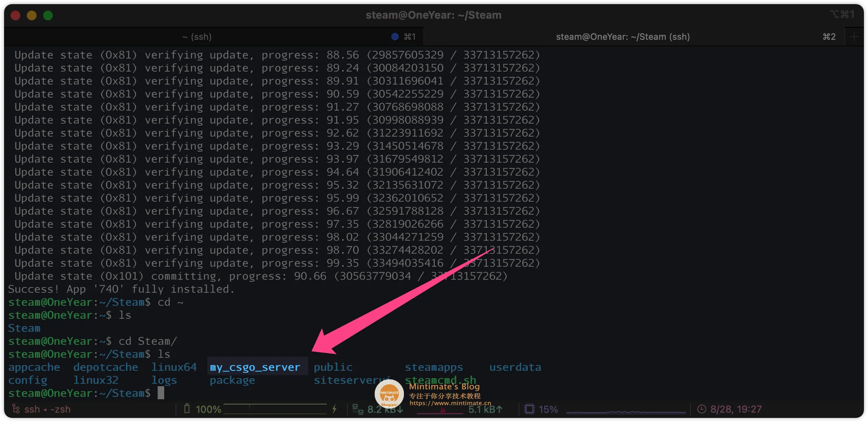Open a new tab with the plus button
The image size is (868, 422).
coord(854,37)
